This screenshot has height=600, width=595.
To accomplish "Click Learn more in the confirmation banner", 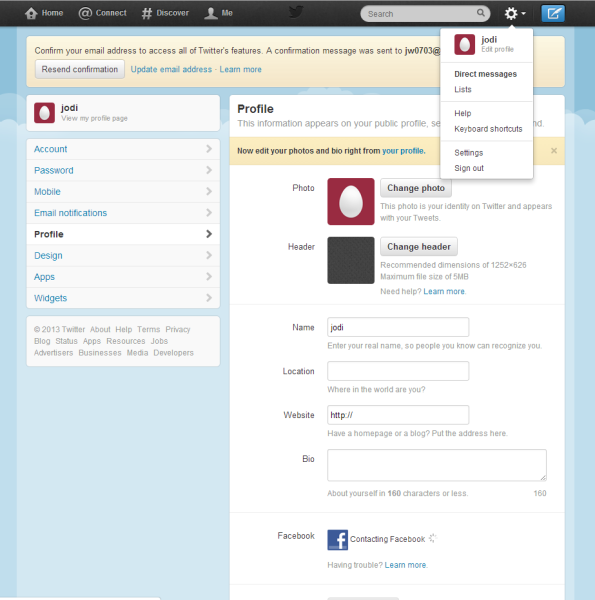I will (240, 69).
